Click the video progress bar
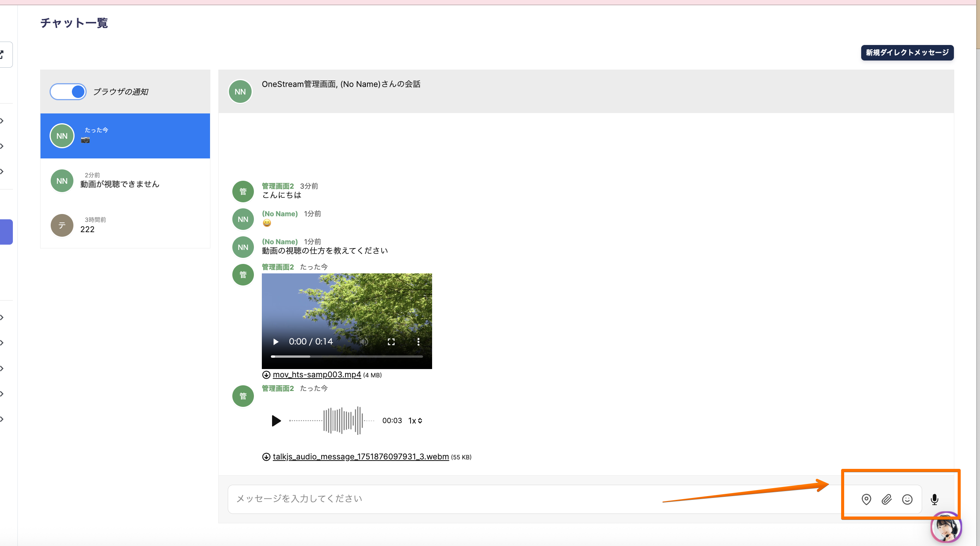Image resolution: width=980 pixels, height=546 pixels. pos(347,357)
